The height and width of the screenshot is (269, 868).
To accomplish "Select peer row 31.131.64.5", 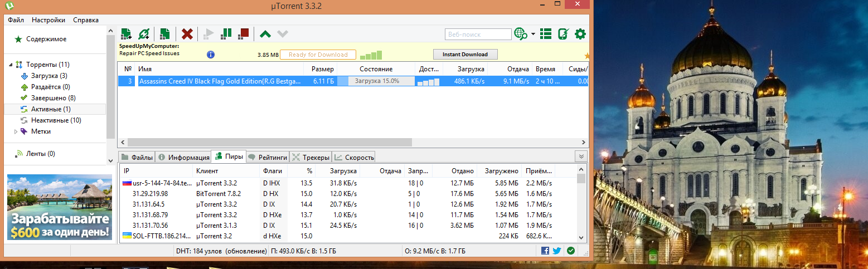I will point(348,204).
